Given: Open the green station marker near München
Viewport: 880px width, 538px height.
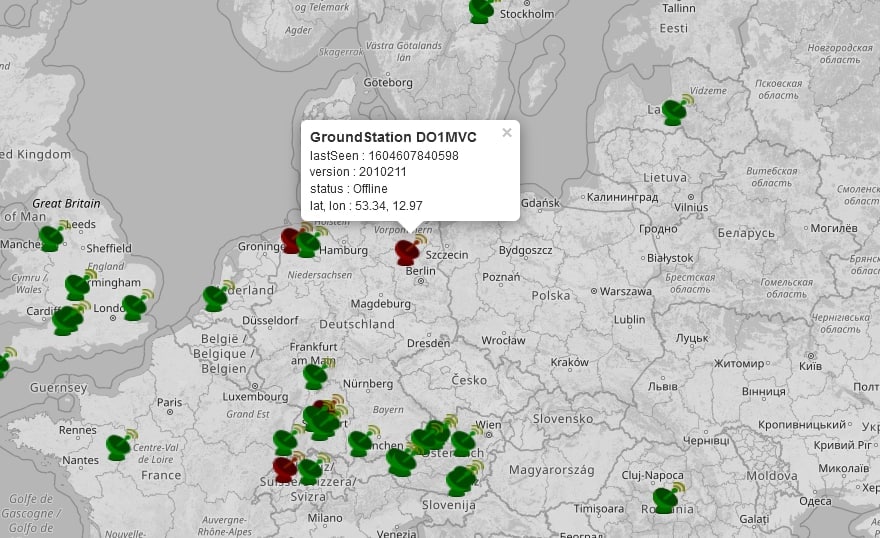Looking at the screenshot, I should (401, 461).
